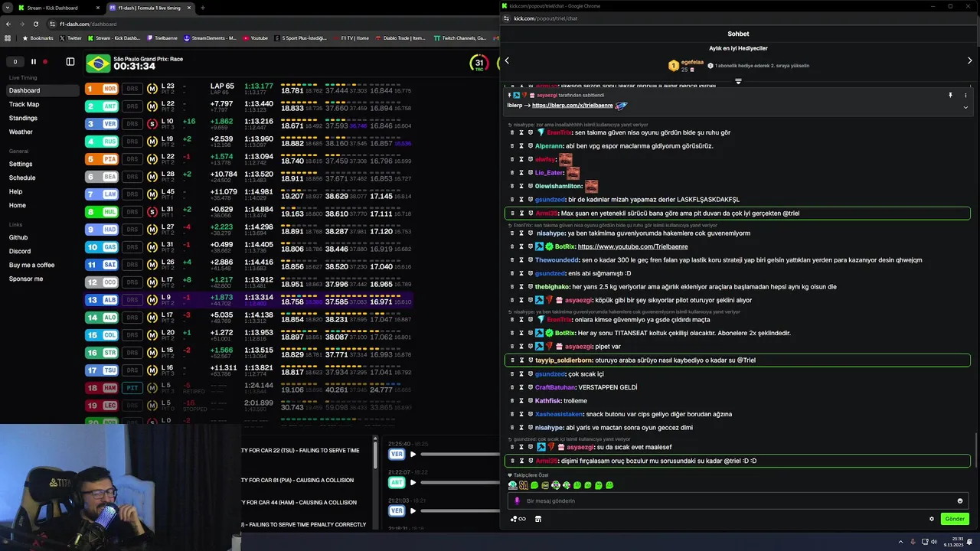Open the Discord link in sidebar
Image resolution: width=980 pixels, height=551 pixels.
point(20,251)
